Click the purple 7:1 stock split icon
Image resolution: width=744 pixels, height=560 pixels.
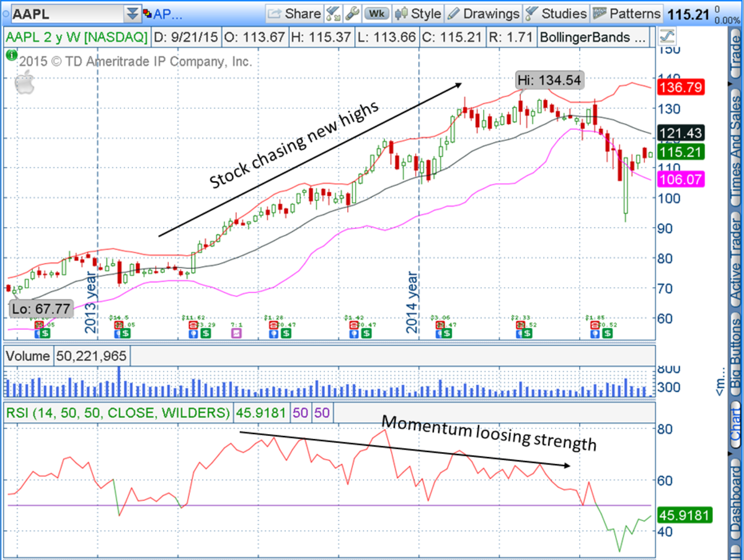[236, 333]
